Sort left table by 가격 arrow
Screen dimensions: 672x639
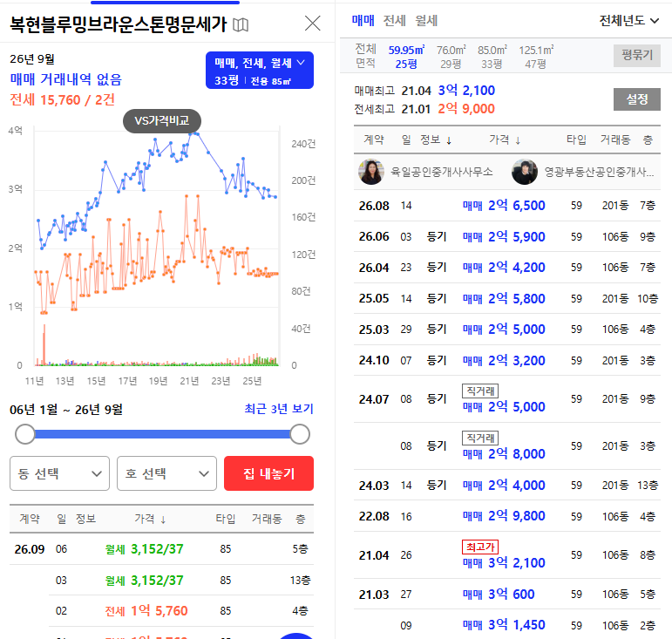163,520
